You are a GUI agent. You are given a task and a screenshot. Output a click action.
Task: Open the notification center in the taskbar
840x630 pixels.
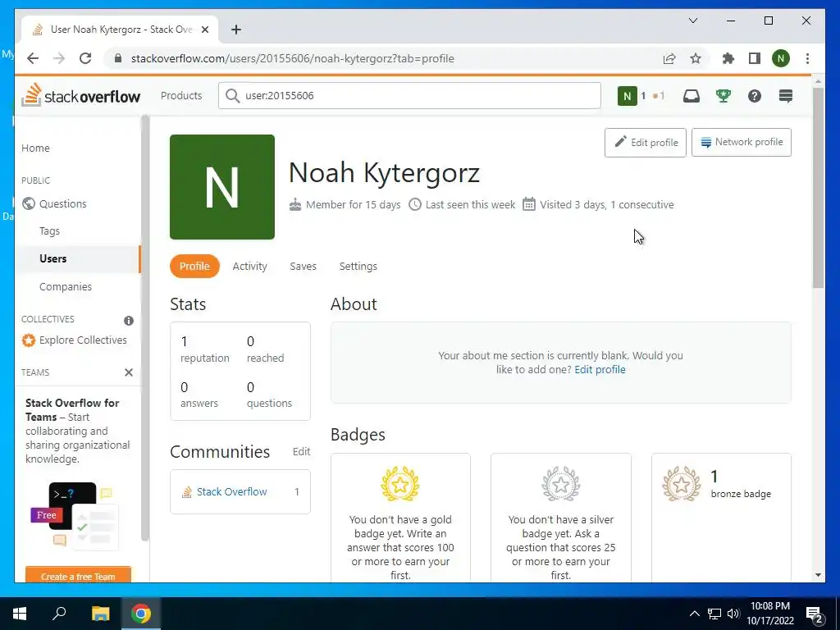click(814, 614)
